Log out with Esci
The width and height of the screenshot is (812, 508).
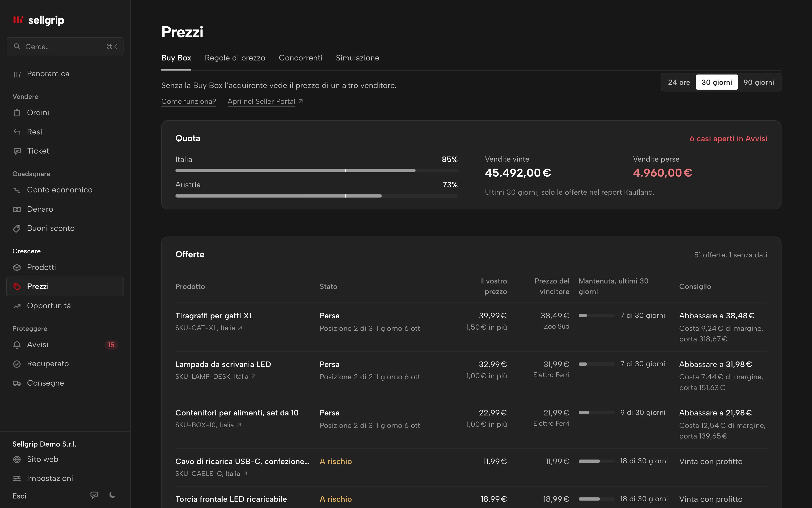20,496
